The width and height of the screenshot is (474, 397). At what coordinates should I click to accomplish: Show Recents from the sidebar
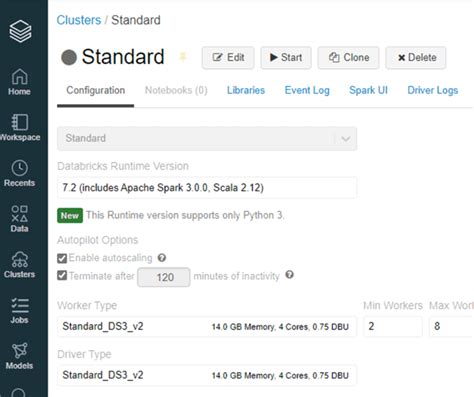19,173
